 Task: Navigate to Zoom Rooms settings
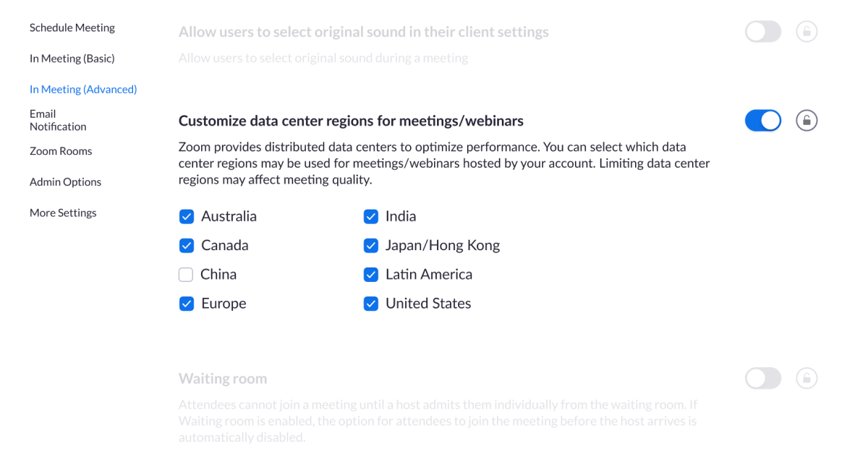click(x=61, y=151)
